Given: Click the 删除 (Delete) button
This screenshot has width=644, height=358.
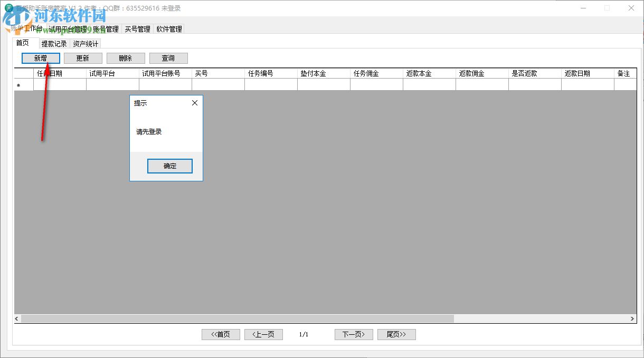Looking at the screenshot, I should coord(126,58).
